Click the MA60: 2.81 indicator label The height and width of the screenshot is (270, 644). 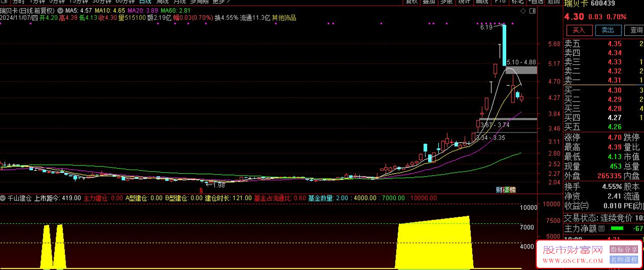(175, 10)
